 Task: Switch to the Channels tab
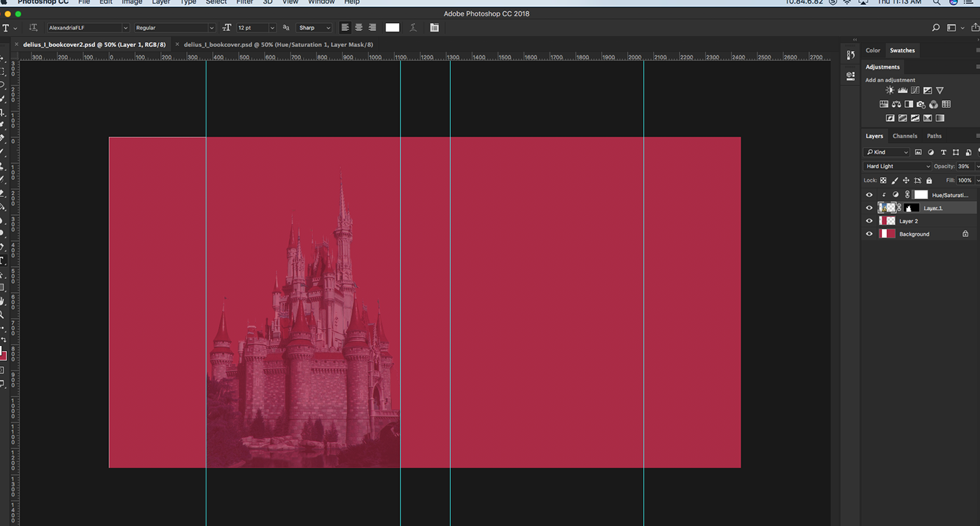[904, 136]
